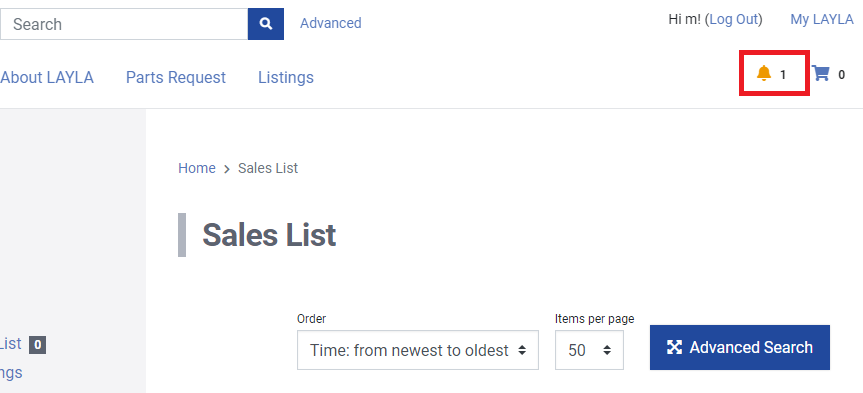This screenshot has width=863, height=393.
Task: Focus the Search input field
Action: tap(124, 24)
